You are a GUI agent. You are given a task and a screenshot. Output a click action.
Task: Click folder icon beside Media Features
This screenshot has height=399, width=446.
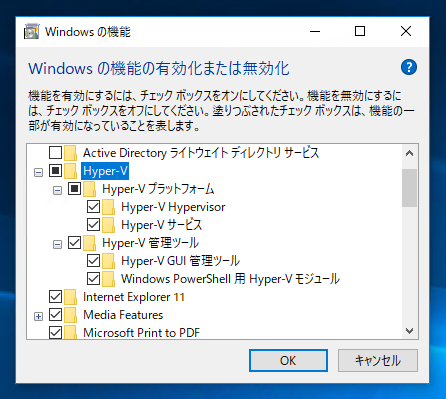pyautogui.click(x=71, y=315)
